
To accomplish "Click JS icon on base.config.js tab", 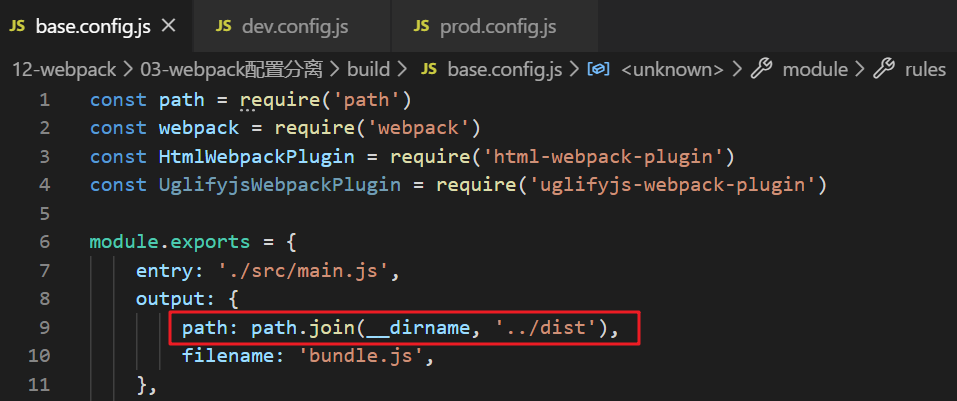I will 18,27.
